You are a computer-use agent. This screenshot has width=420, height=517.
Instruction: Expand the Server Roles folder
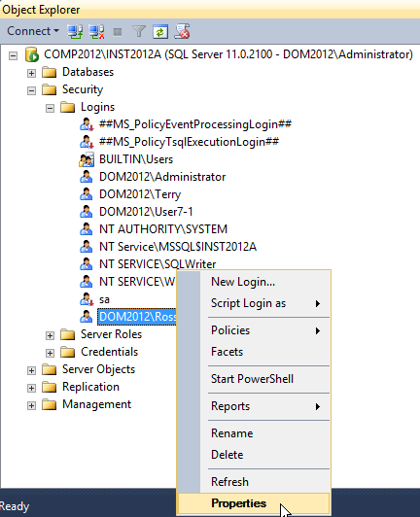click(50, 335)
